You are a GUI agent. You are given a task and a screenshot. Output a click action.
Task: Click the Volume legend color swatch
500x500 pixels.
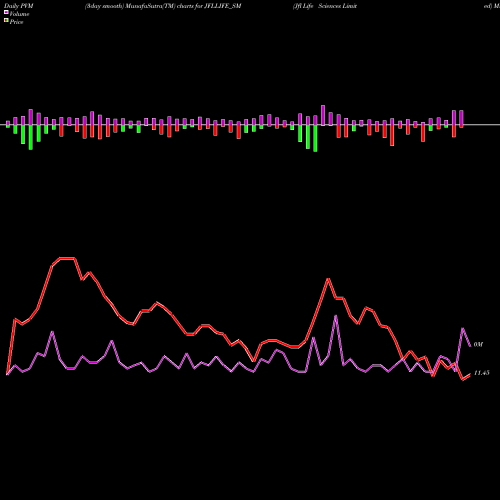(6, 12)
